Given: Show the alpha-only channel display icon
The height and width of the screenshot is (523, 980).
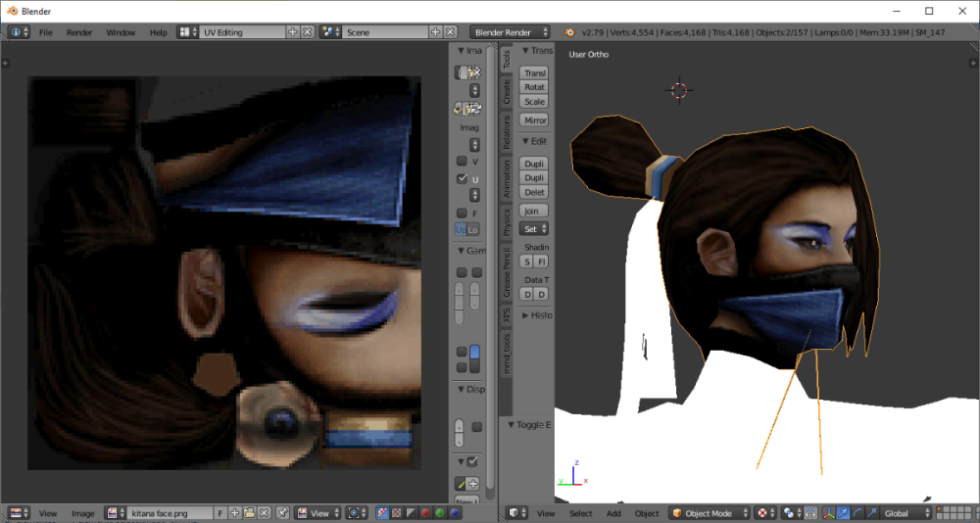Looking at the screenshot, I should click(411, 513).
